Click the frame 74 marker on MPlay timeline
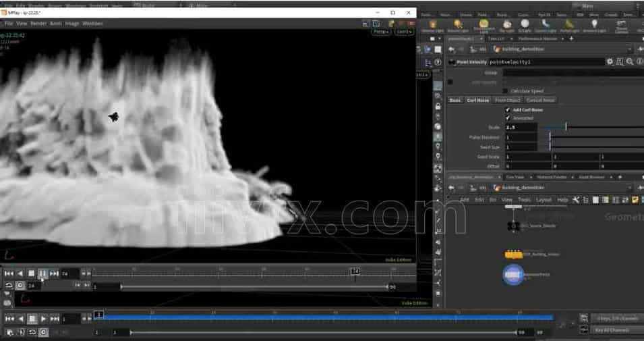The width and height of the screenshot is (644, 341). coord(355,271)
